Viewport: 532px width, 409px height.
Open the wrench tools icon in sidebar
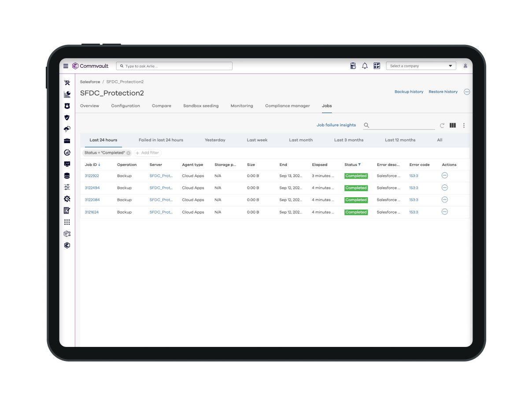(x=67, y=82)
